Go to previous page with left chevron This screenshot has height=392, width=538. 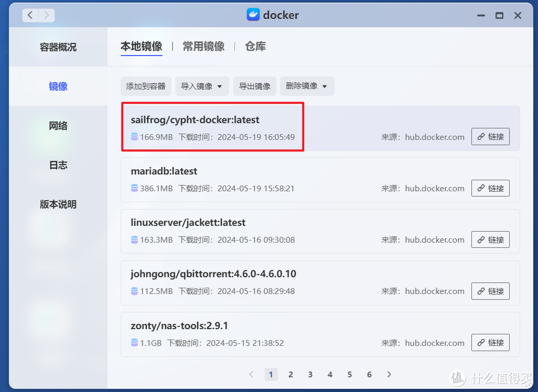click(251, 374)
